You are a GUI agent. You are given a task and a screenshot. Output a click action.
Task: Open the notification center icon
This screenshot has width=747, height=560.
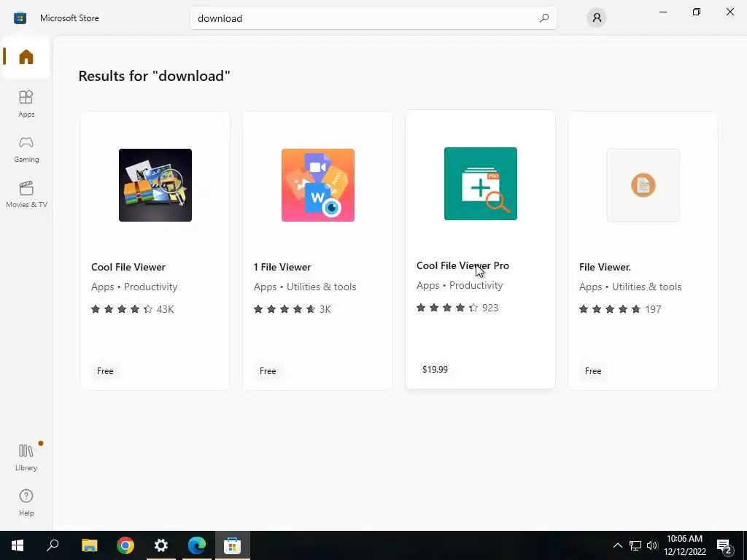point(724,545)
